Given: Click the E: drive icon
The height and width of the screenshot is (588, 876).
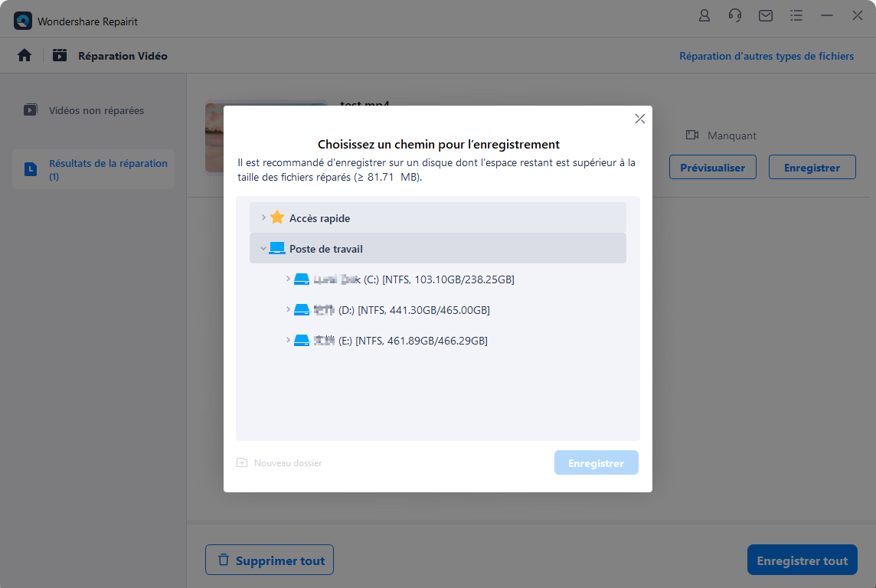Looking at the screenshot, I should point(302,341).
